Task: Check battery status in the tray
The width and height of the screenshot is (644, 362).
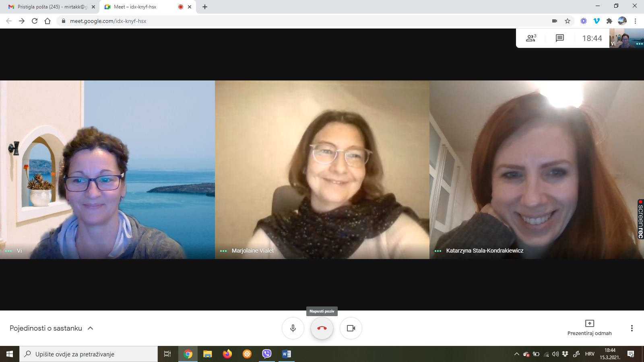Action: (x=536, y=354)
